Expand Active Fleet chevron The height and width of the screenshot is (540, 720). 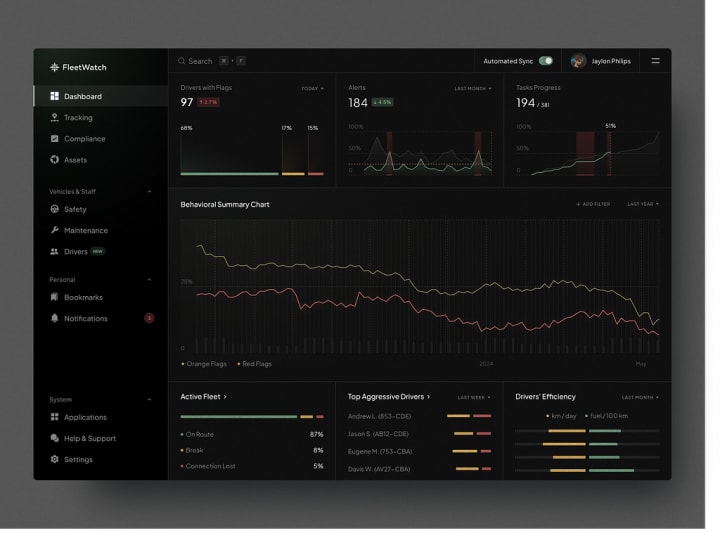225,397
